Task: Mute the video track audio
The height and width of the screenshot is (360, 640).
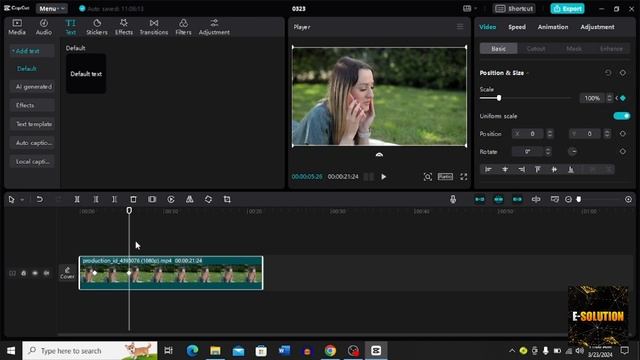Action: (x=46, y=273)
